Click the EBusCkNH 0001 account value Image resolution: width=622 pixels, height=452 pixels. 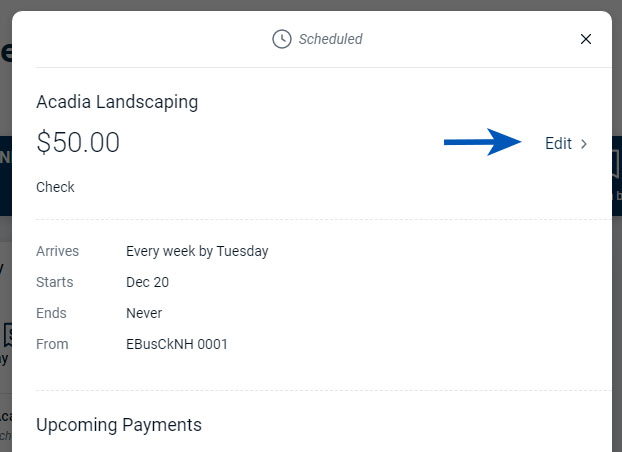coord(177,344)
